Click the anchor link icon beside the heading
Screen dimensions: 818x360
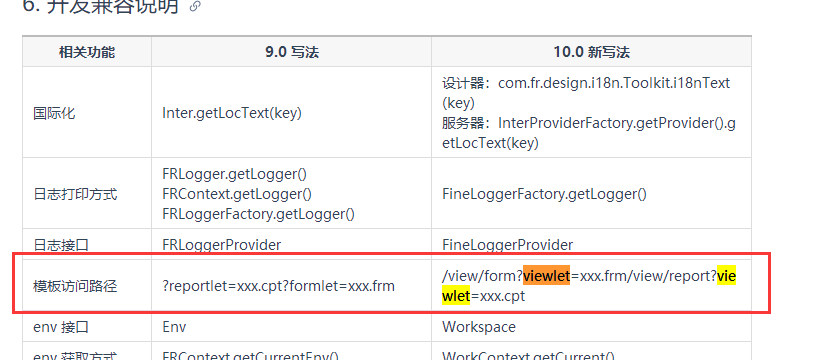(x=195, y=6)
